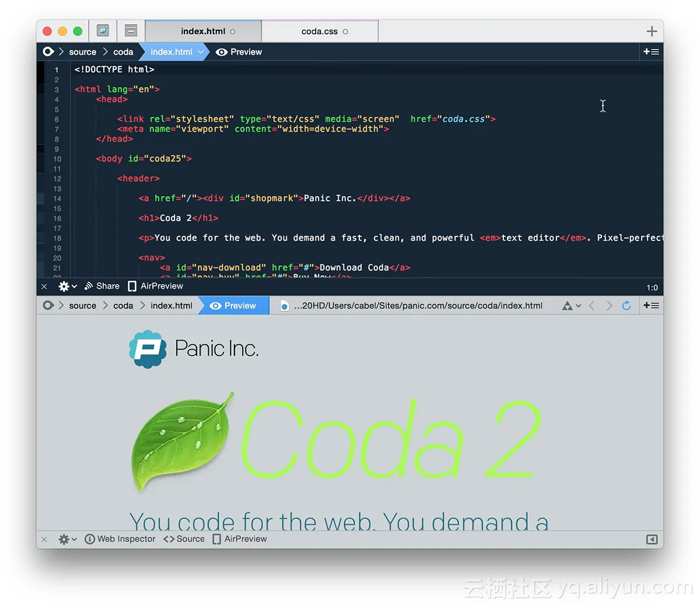Open the Web Inspector from the bottom bar
This screenshot has width=700, height=605.
tap(120, 538)
